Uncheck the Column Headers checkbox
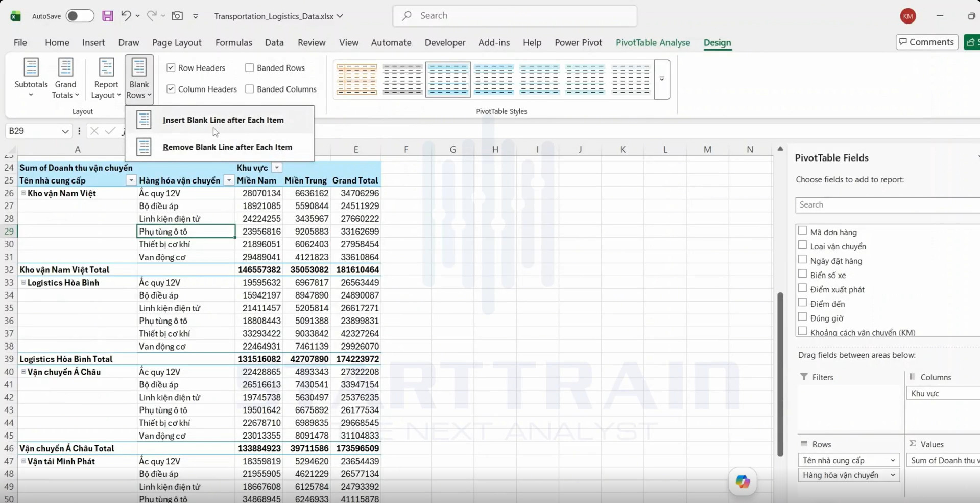This screenshot has height=503, width=980. click(171, 89)
